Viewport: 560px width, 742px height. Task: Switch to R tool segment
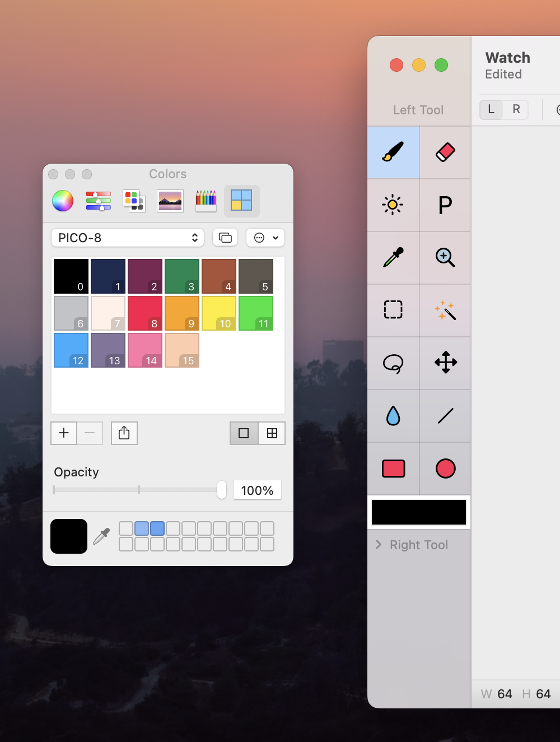[516, 109]
